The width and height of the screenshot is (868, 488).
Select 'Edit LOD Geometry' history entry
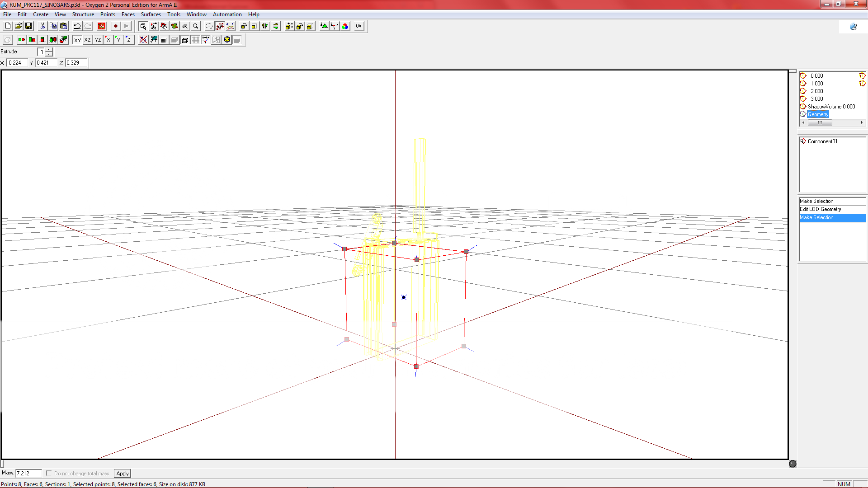[820, 209]
